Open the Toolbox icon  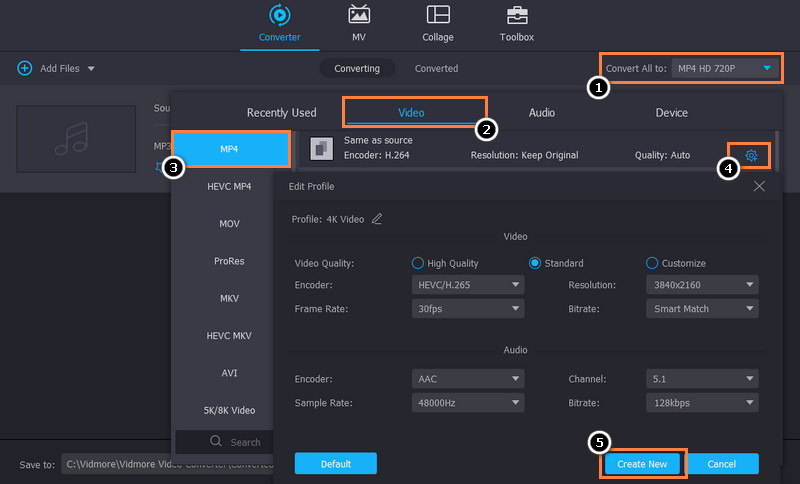(x=517, y=16)
